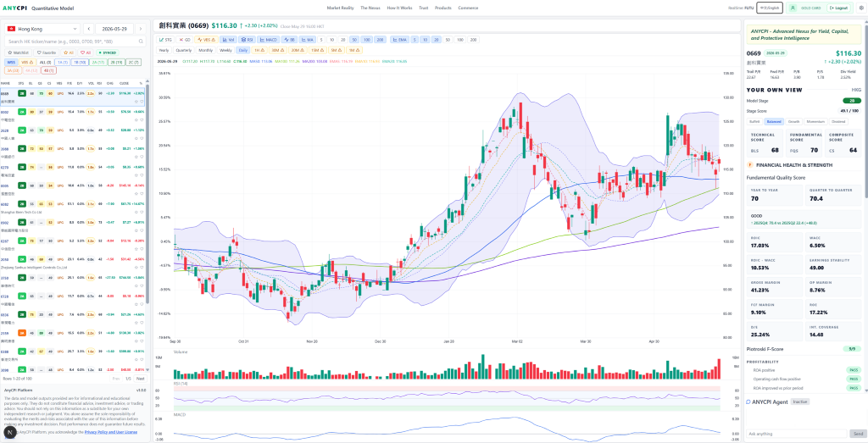Click the ANYCPI logo
Viewport: 868px width, 443px height.
point(14,8)
